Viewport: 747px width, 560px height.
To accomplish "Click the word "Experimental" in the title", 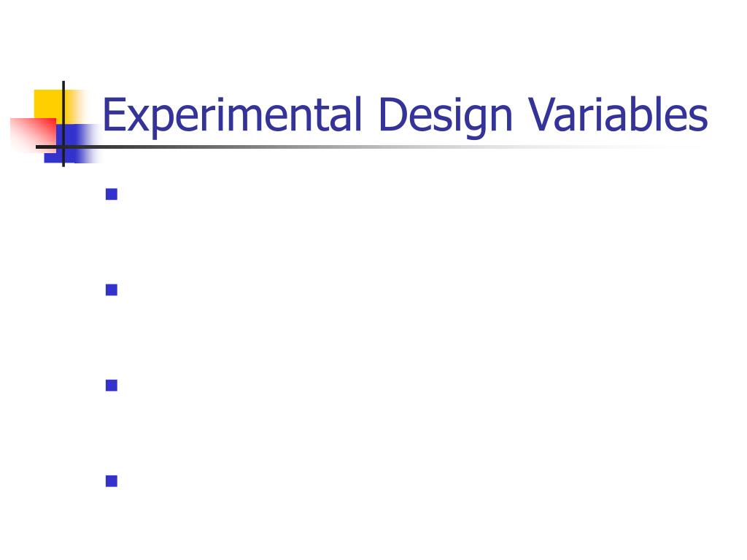I will click(x=232, y=115).
